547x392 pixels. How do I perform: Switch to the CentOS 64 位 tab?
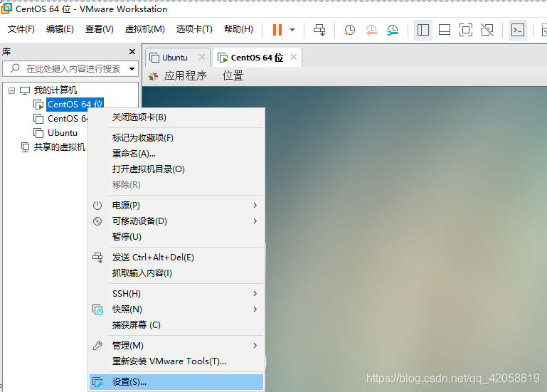257,58
